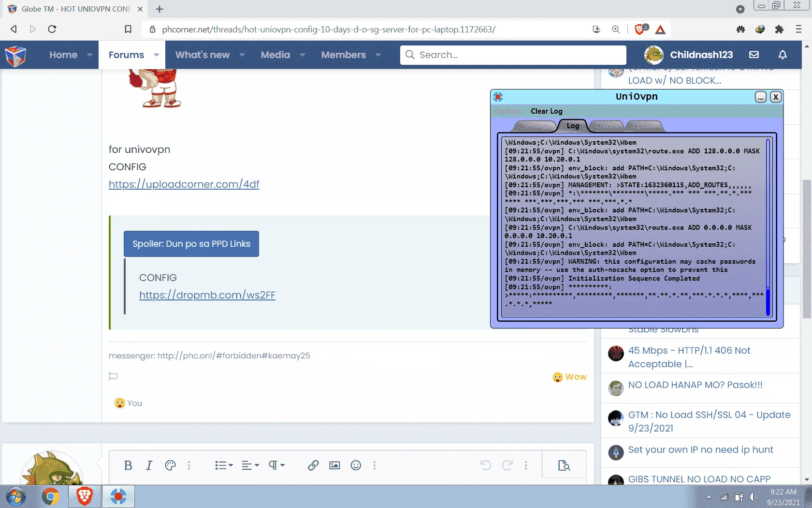The width and height of the screenshot is (812, 508).
Task: Open the Home nav item
Action: pos(63,55)
